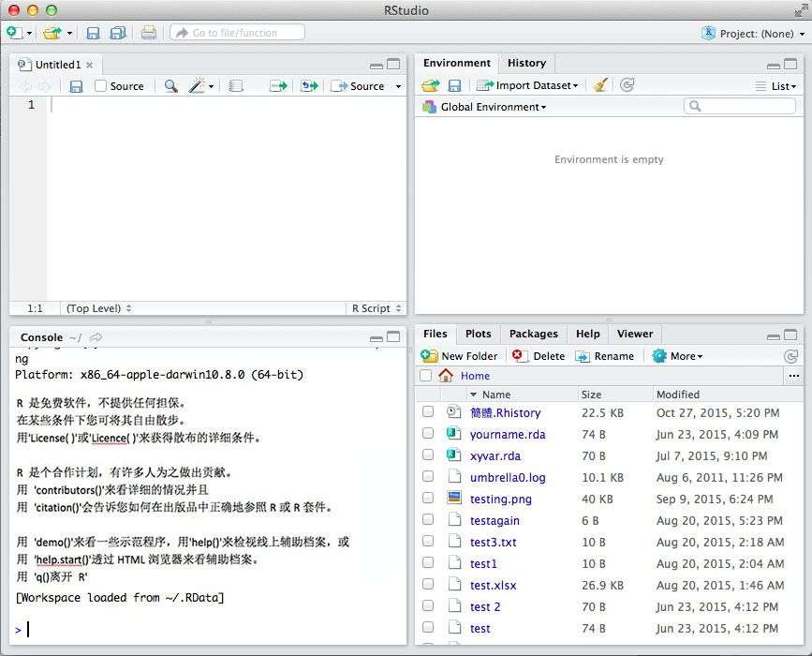The height and width of the screenshot is (656, 812).
Task: Maximize the Environment pane
Action: (x=790, y=65)
